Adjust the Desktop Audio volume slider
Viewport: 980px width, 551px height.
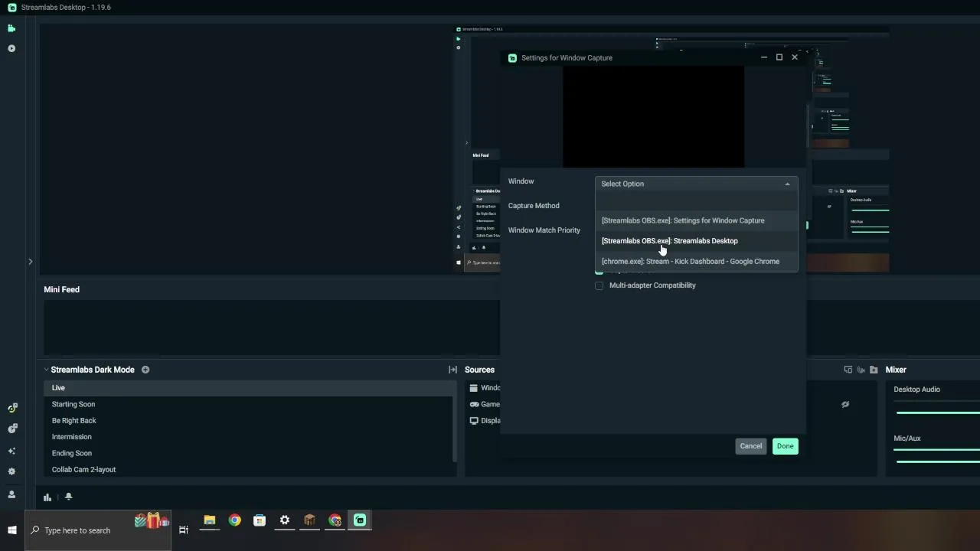(938, 413)
